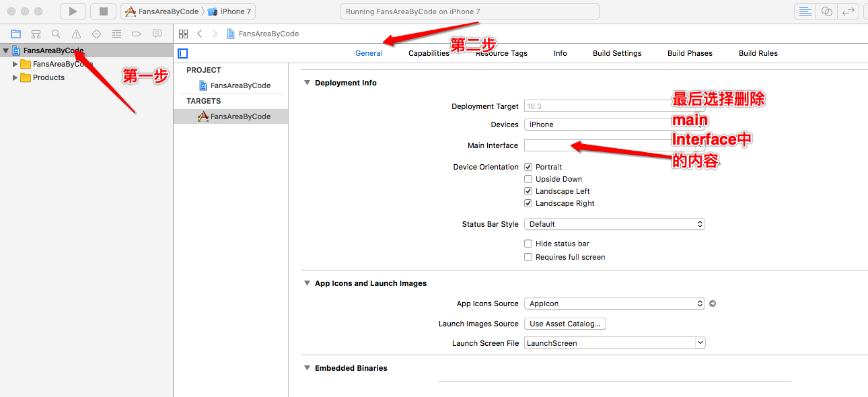Expand the Products folder
Screen dimensions: 868x397
pyautogui.click(x=15, y=77)
